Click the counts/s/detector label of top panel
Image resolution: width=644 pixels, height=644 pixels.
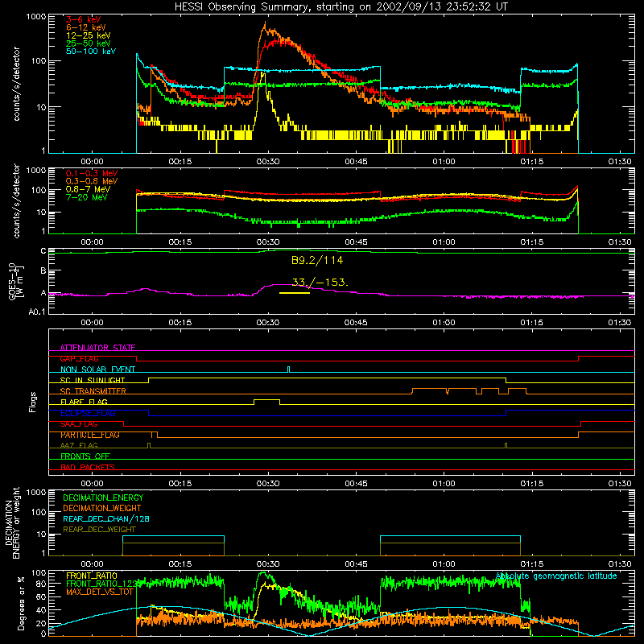(x=16, y=84)
